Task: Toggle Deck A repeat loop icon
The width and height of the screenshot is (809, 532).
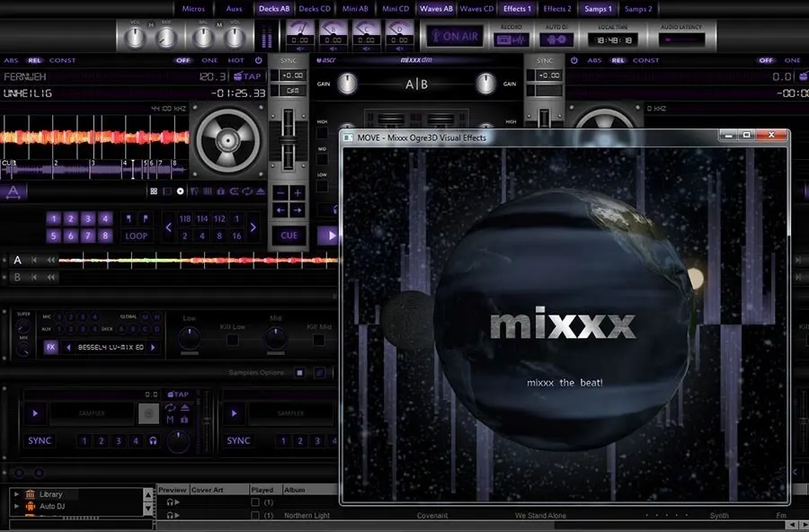Action: click(x=247, y=191)
